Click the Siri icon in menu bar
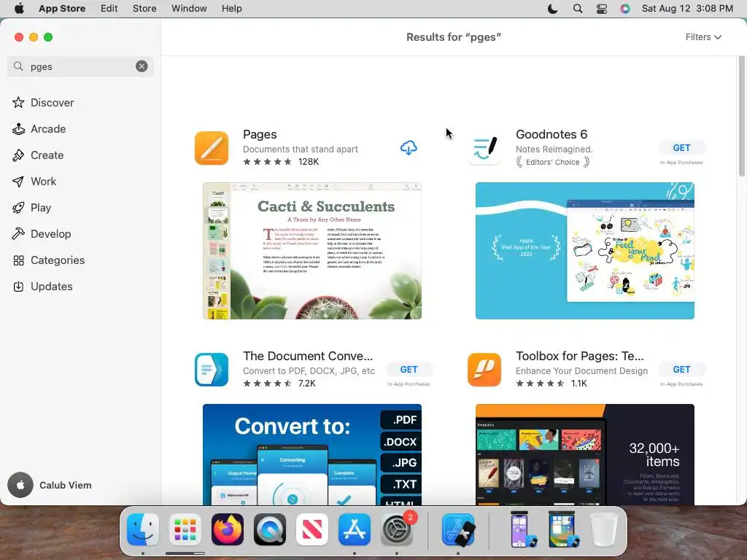Image resolution: width=747 pixels, height=560 pixels. pyautogui.click(x=625, y=9)
